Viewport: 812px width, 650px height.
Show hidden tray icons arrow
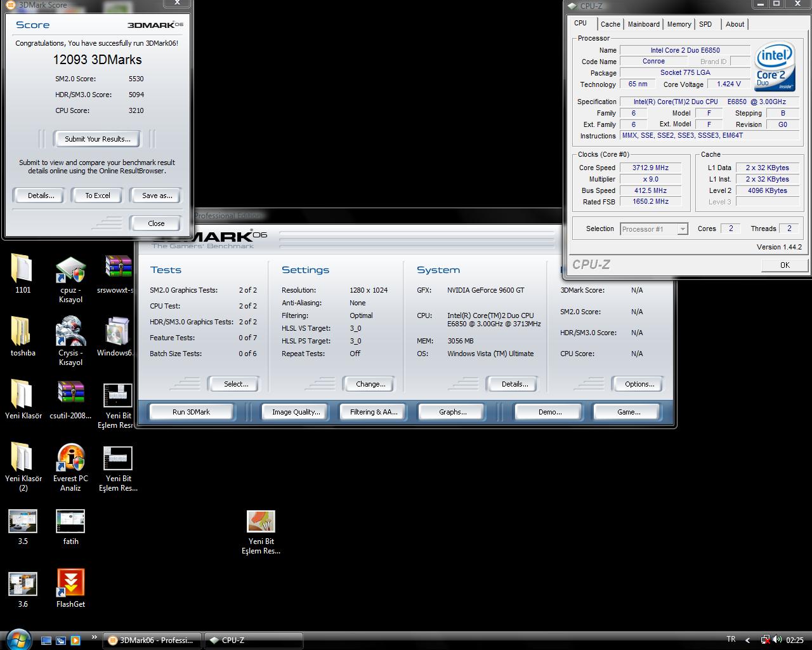[748, 640]
